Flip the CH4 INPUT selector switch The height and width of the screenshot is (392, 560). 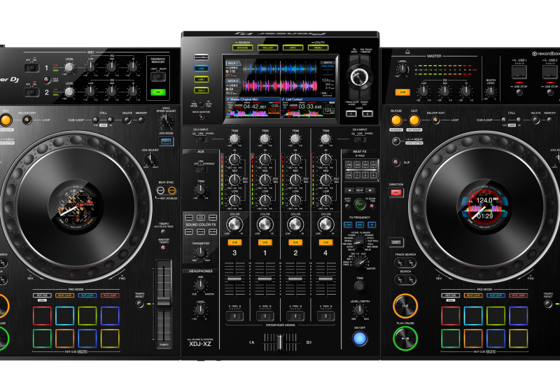pyautogui.click(x=360, y=139)
